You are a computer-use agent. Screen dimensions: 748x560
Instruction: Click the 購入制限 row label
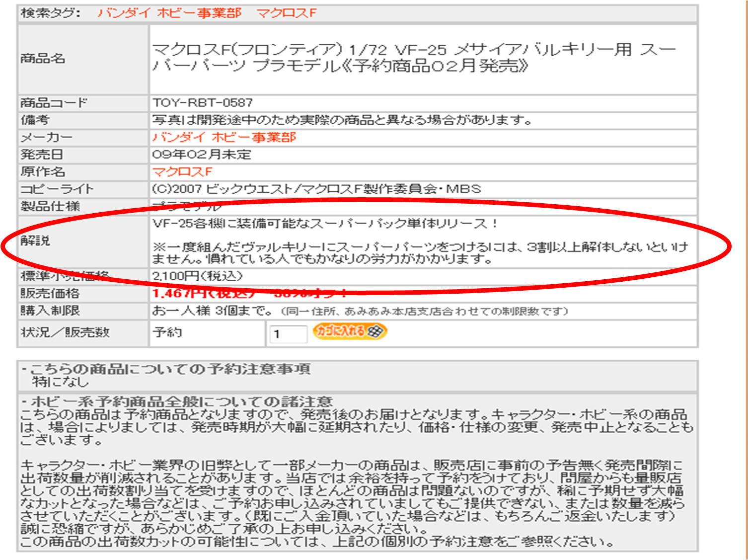pyautogui.click(x=50, y=311)
